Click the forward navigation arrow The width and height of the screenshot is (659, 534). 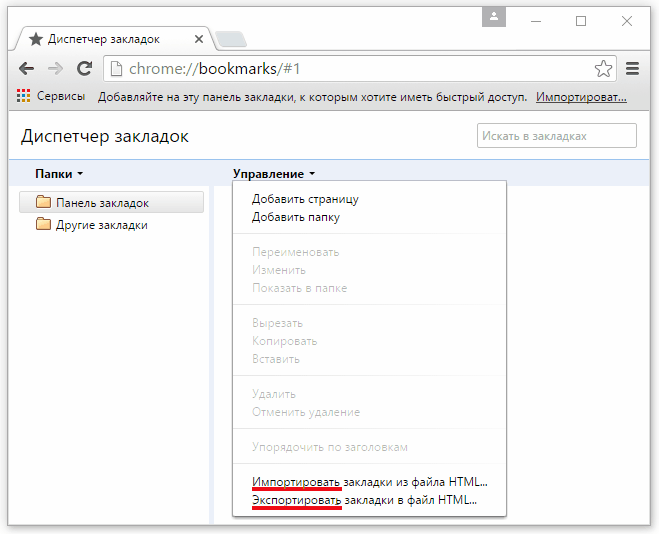pos(55,69)
